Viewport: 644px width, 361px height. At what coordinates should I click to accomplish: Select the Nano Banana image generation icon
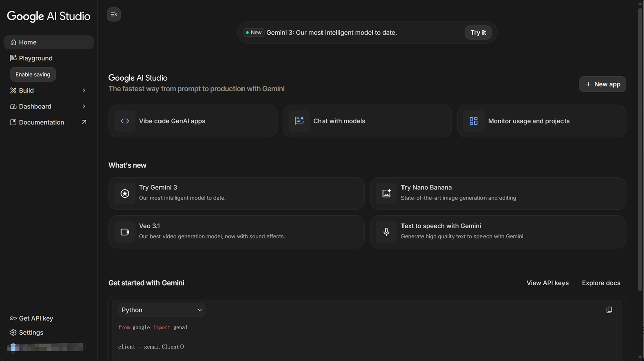386,193
